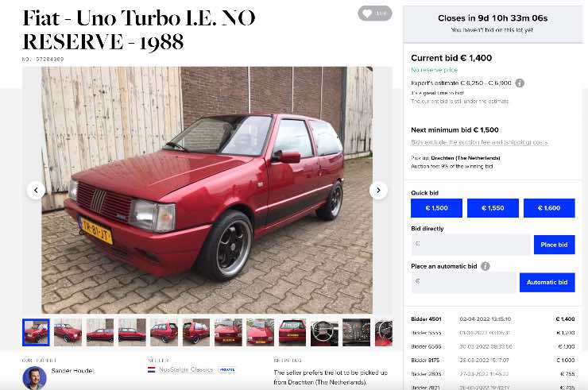Click the seller's PRO badge
This screenshot has height=390, width=588.
click(227, 370)
